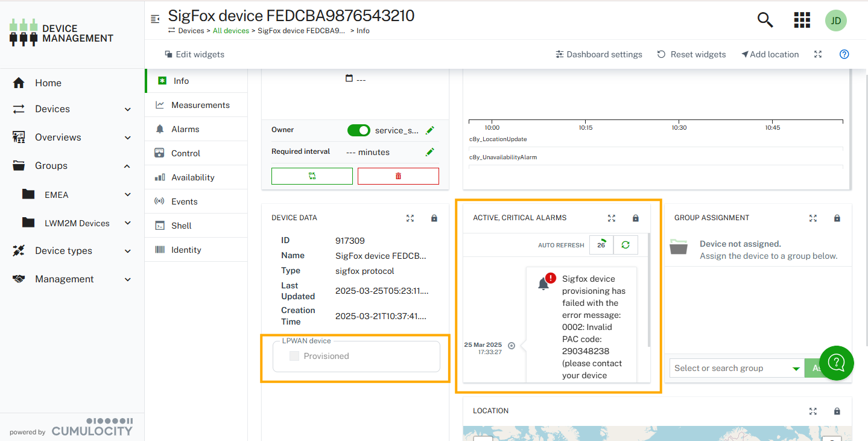This screenshot has height=441, width=868.
Task: Click the Add location button
Action: point(770,54)
